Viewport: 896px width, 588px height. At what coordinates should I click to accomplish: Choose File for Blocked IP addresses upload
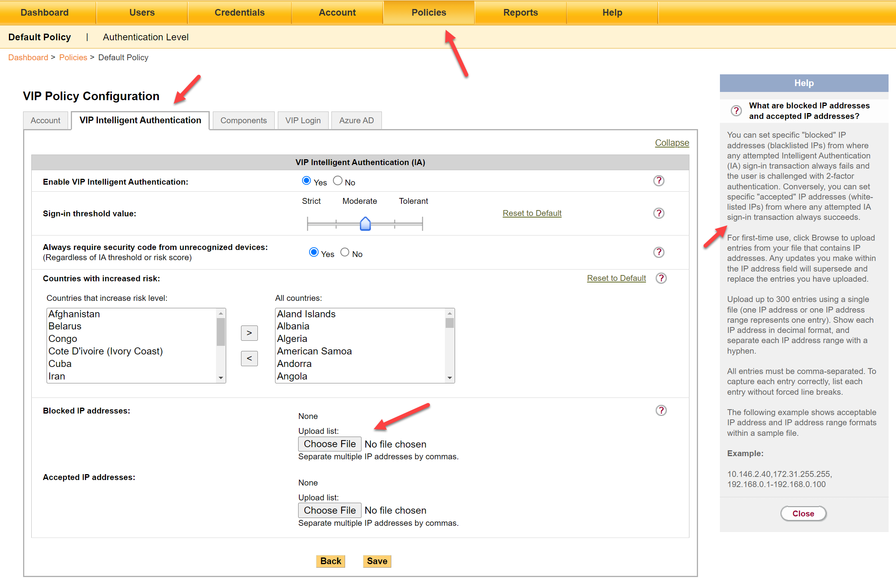[329, 444]
